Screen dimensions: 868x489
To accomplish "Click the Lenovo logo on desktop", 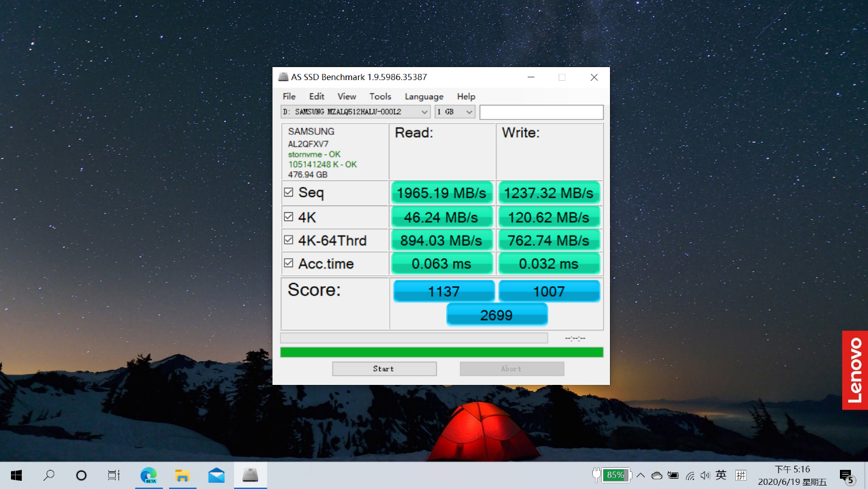I will click(855, 371).
